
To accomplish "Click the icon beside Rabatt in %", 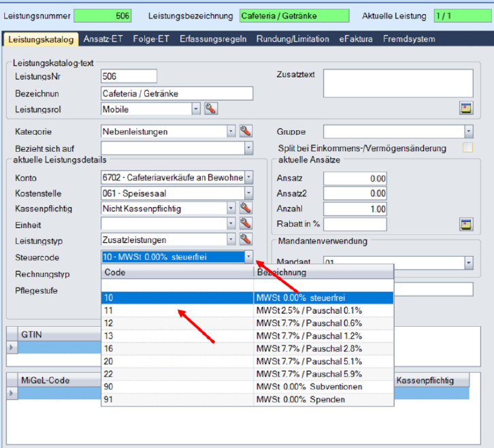I will pyautogui.click(x=466, y=224).
